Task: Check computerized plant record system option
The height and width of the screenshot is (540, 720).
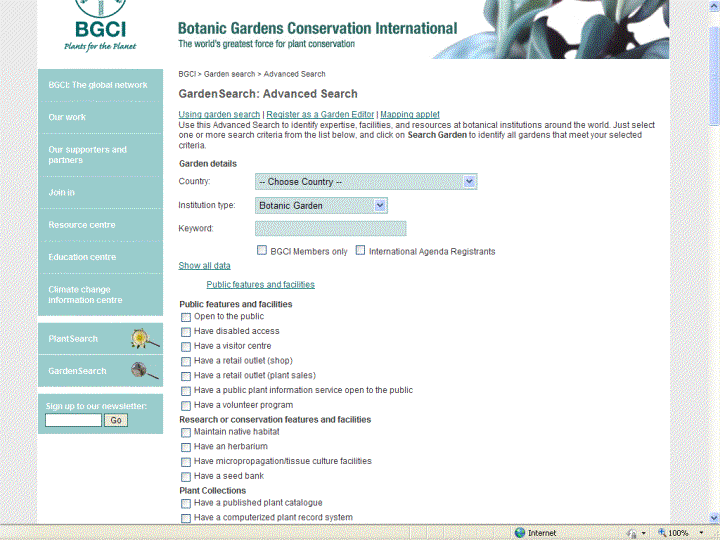Action: 186,518
